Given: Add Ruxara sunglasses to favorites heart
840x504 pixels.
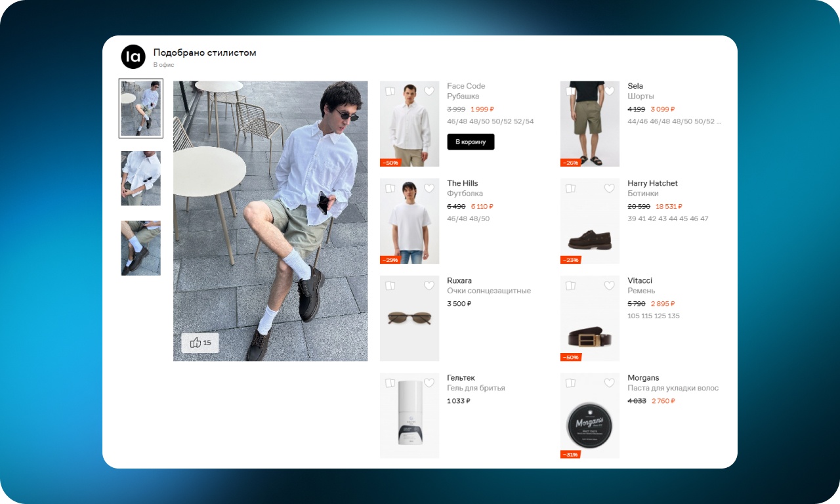Looking at the screenshot, I should pyautogui.click(x=429, y=285).
